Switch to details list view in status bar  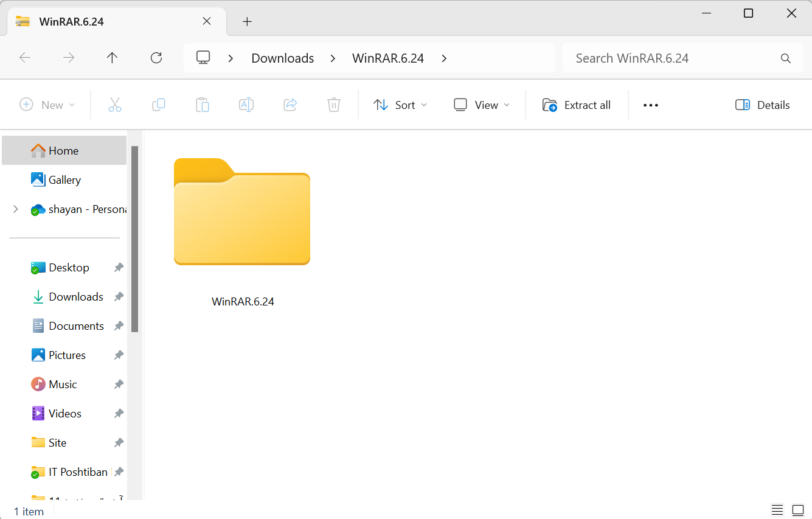777,510
